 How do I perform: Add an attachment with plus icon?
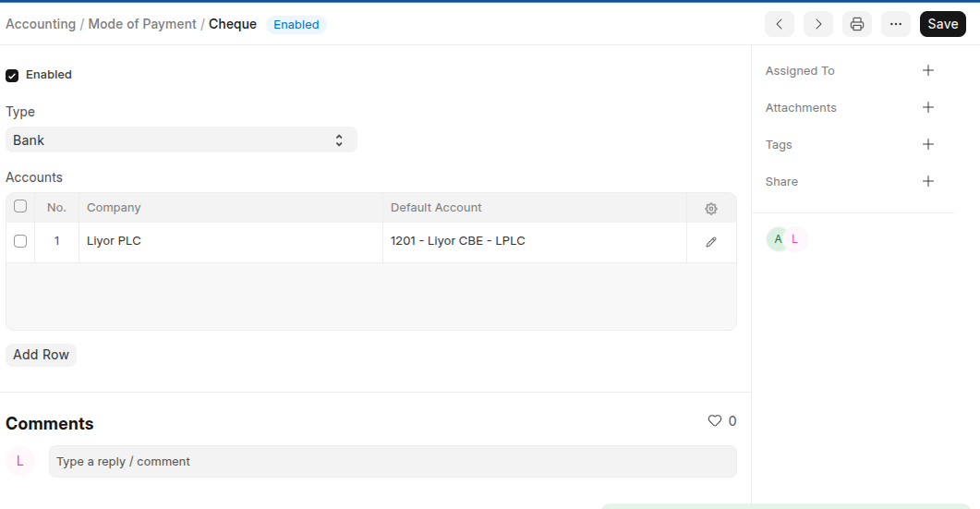tap(928, 107)
